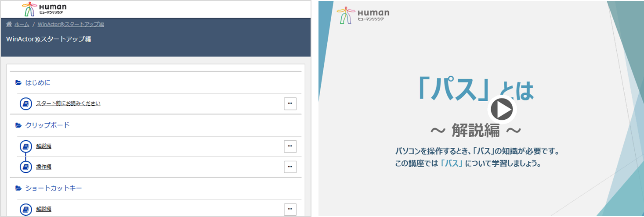Viewport: 644px width, 217px height.
Task: Click the book icon for 操作編
Action: [26, 167]
